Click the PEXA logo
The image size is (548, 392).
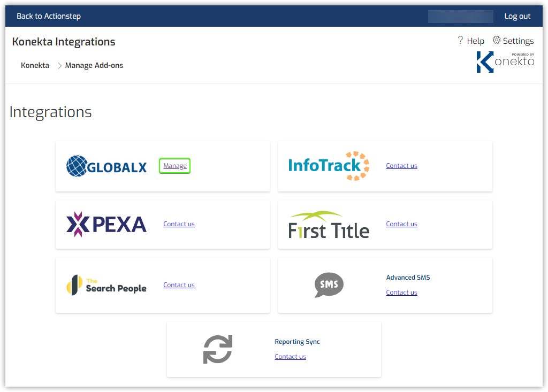[106, 224]
